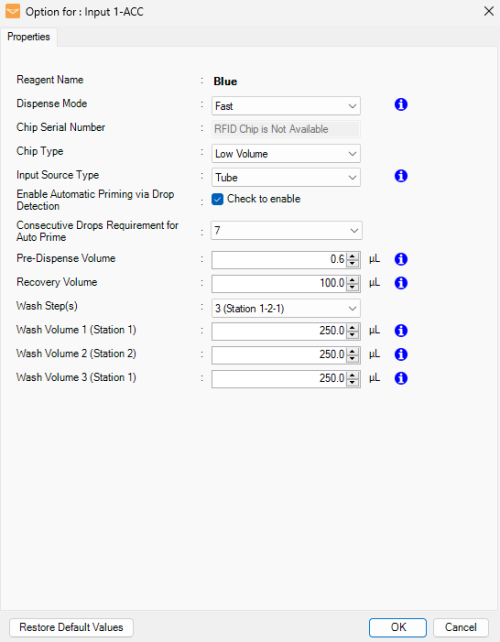Screen dimensions: 500x642
Task: Click inside the Recovery Volume field
Action: [x=279, y=283]
